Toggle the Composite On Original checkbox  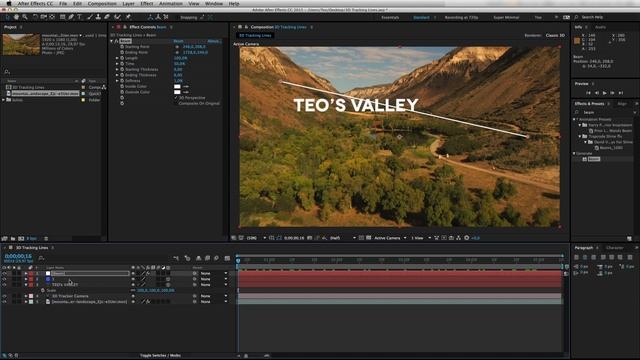(x=176, y=104)
